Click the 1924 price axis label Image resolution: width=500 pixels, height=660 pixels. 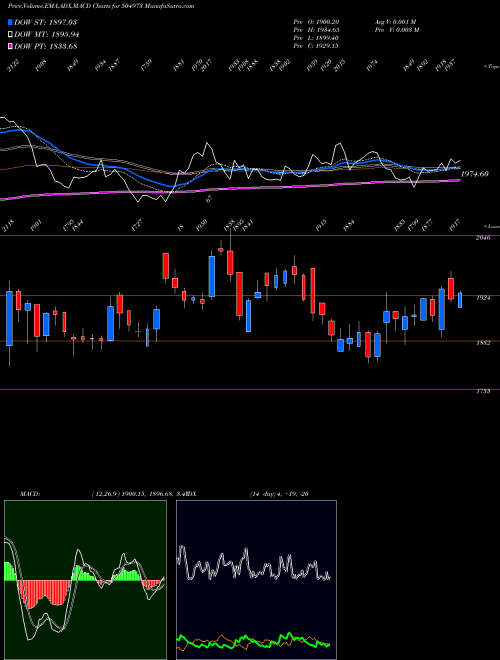click(x=483, y=298)
